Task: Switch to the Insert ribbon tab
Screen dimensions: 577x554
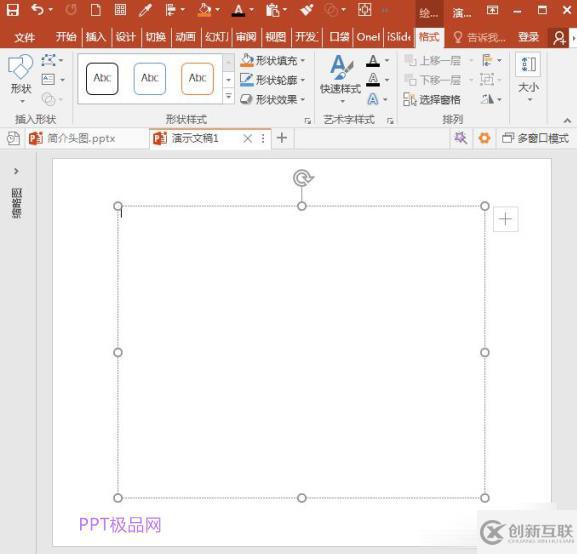Action: [96, 37]
